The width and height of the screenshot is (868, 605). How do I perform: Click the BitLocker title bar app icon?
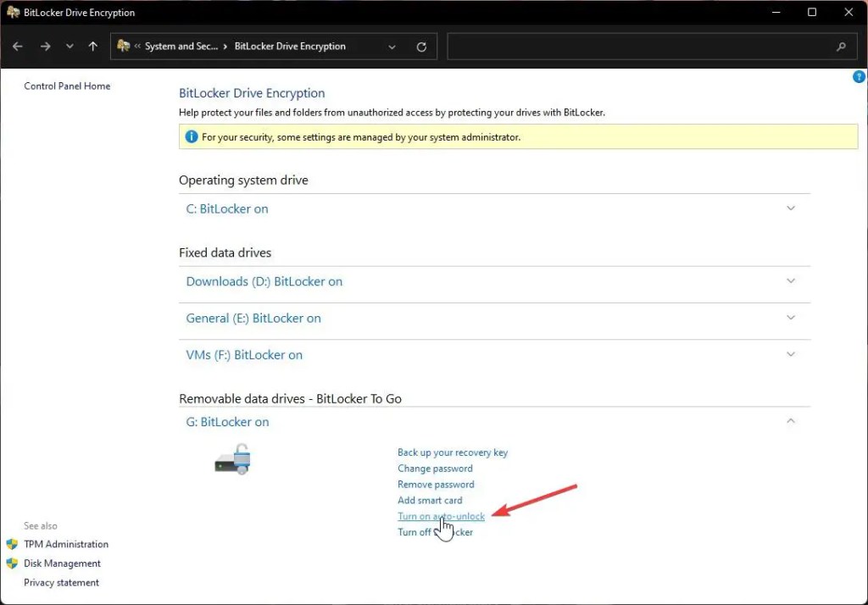tap(13, 12)
